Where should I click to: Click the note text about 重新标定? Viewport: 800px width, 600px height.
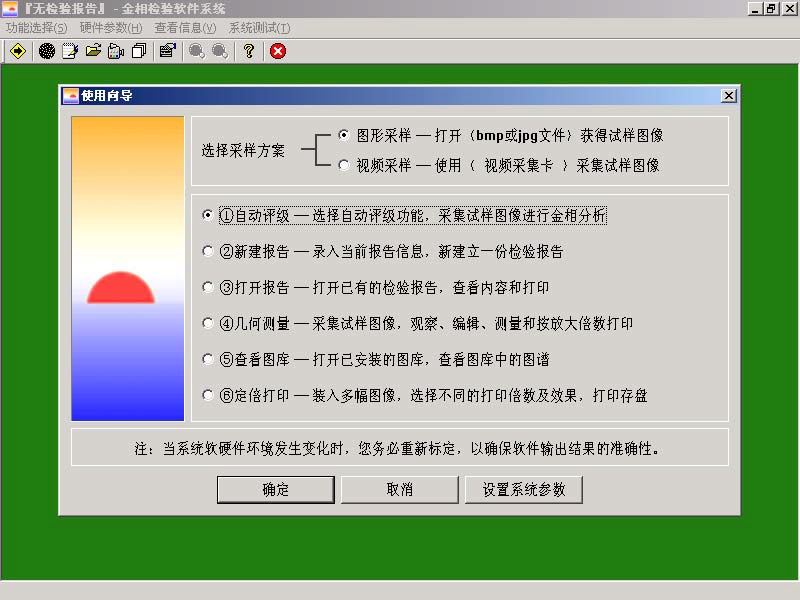coord(397,448)
